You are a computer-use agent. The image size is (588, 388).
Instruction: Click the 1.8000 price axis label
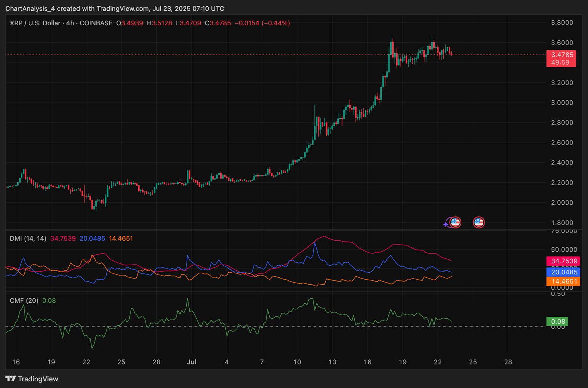pyautogui.click(x=562, y=223)
